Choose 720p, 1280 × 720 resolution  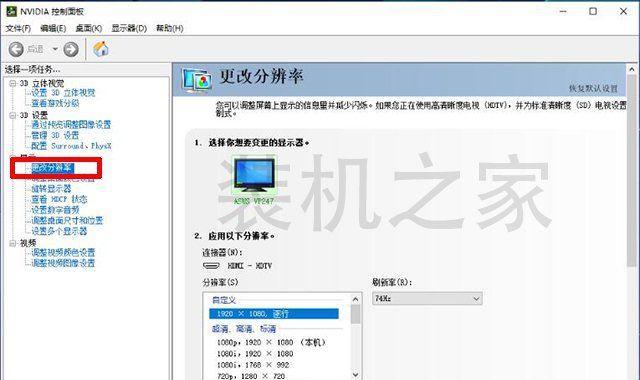[x=251, y=376]
